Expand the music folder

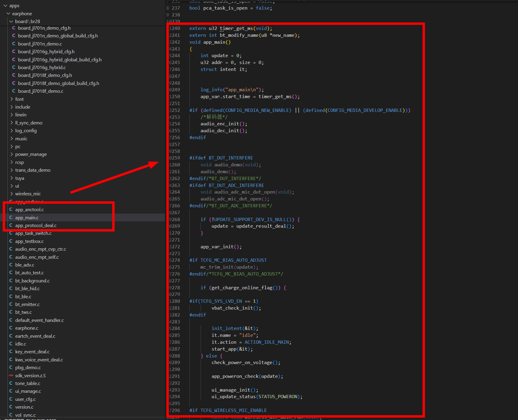click(11, 139)
